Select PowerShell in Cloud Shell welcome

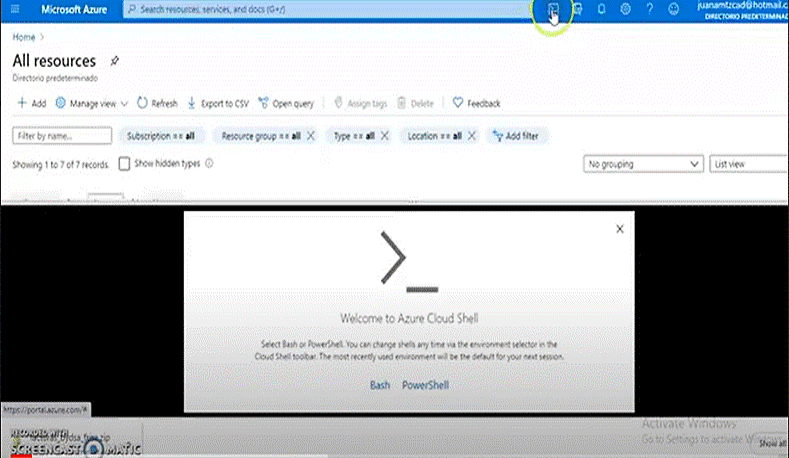425,385
